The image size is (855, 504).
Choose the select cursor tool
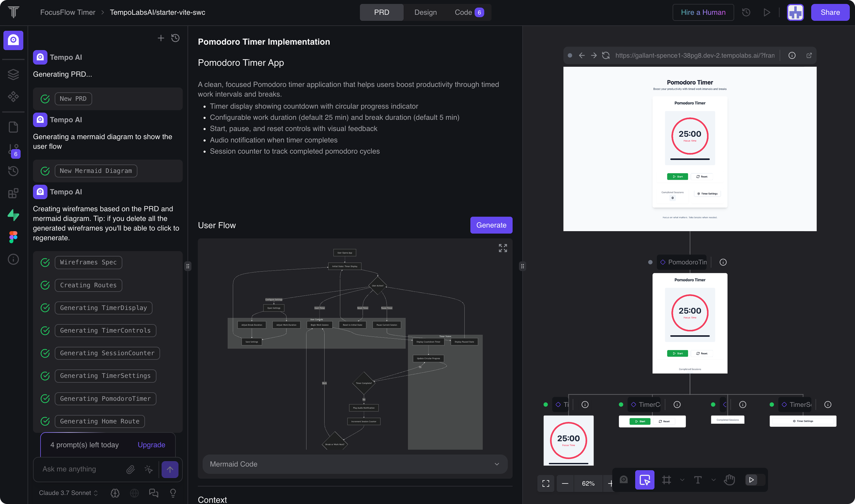pyautogui.click(x=645, y=480)
